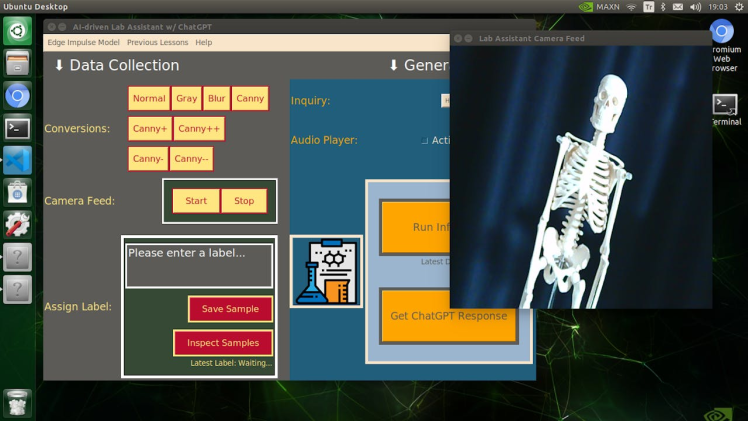
Task: Click the Save Sample button
Action: coord(230,309)
